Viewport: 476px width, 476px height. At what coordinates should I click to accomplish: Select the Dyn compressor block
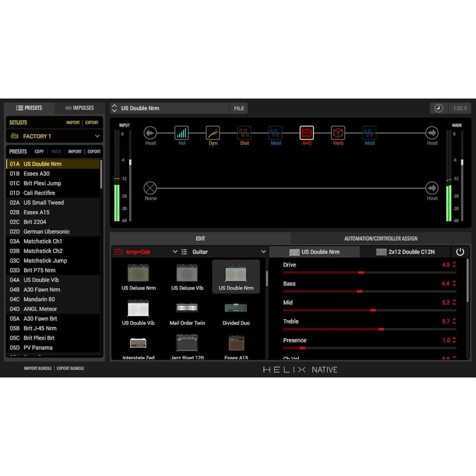coord(213,133)
